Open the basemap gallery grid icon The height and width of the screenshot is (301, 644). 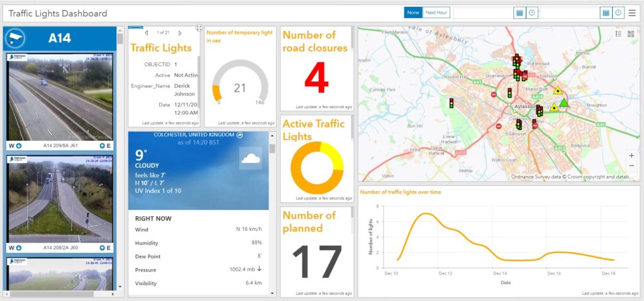coord(631,34)
